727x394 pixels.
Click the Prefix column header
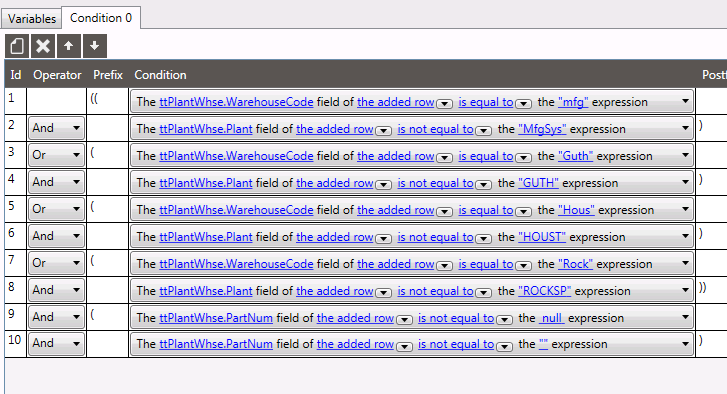pyautogui.click(x=108, y=75)
